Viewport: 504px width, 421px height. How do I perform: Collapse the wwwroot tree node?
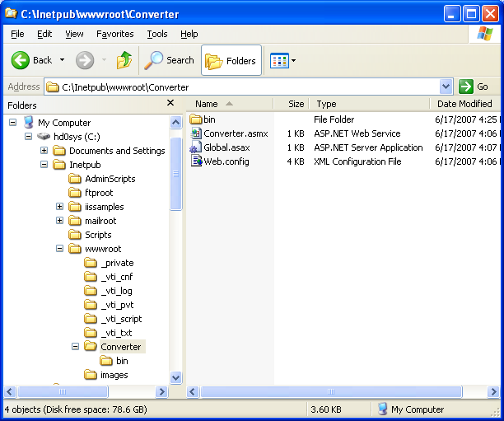coord(60,249)
